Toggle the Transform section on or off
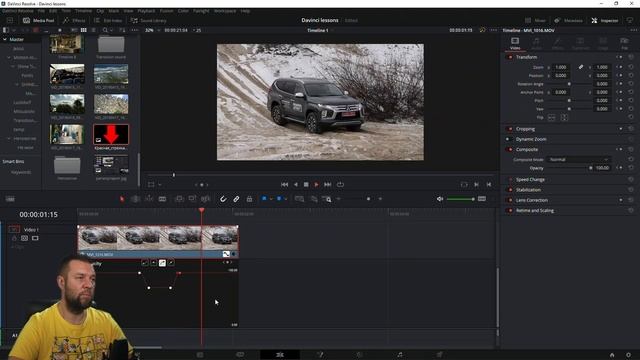 coord(510,57)
